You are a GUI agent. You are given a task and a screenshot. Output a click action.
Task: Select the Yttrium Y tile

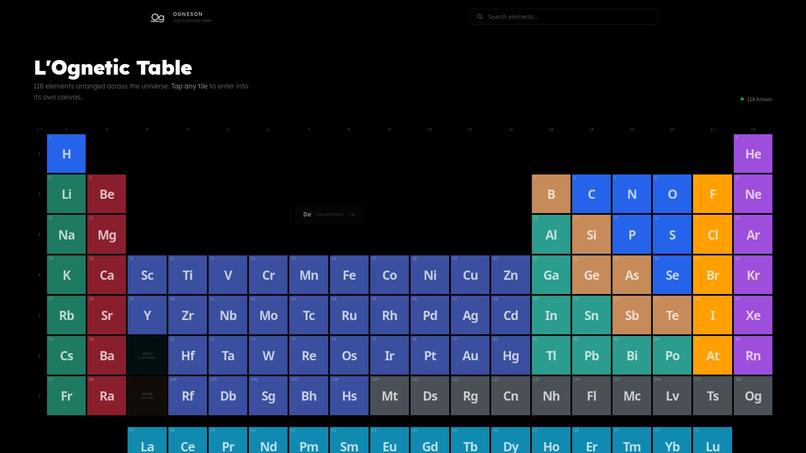(147, 315)
